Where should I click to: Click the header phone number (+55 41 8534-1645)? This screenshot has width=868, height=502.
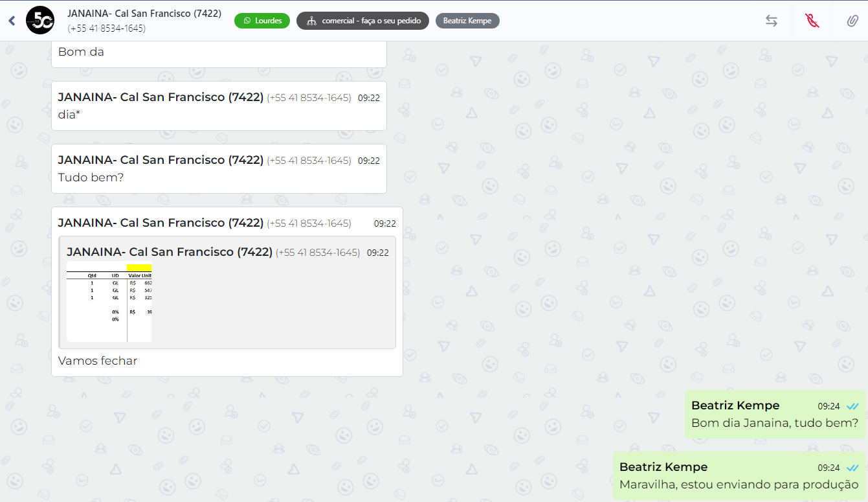[106, 29]
